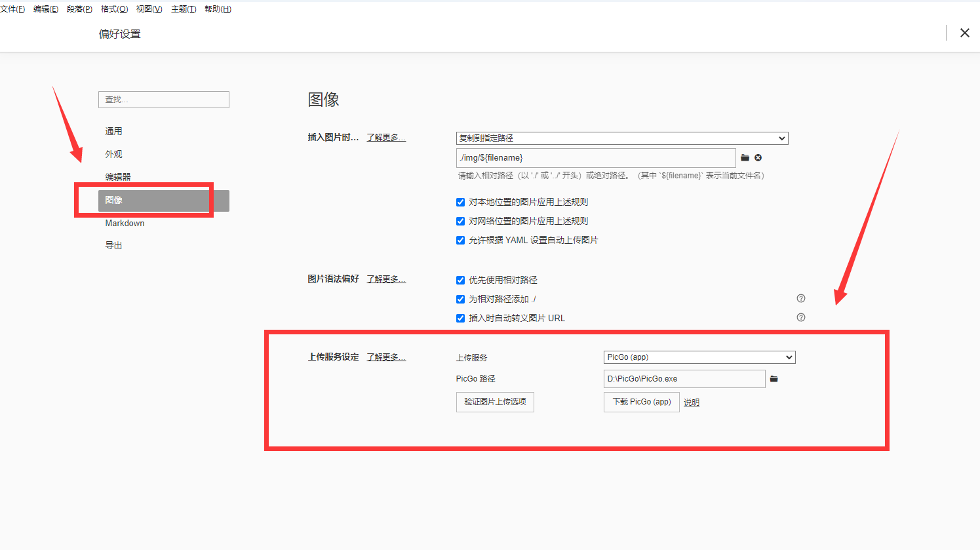Image resolution: width=980 pixels, height=550 pixels.
Task: Open 了解更多 link beside 上传服务设定
Action: [x=386, y=357]
